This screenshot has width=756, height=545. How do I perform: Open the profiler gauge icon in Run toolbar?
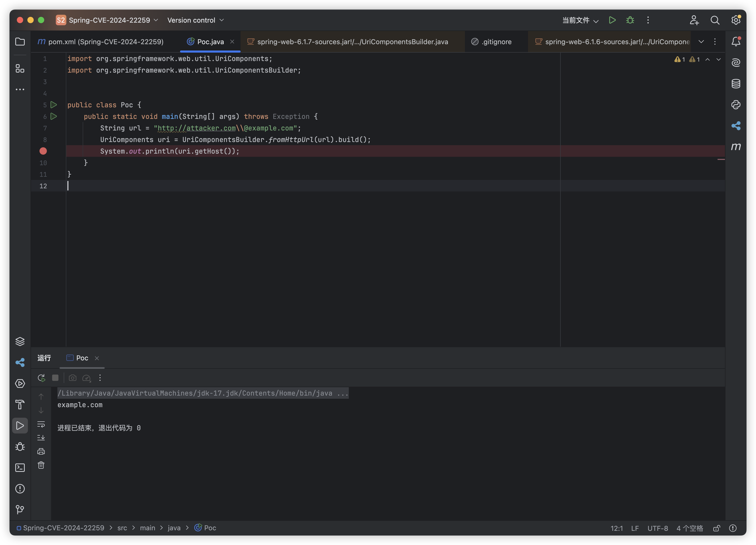click(x=86, y=378)
